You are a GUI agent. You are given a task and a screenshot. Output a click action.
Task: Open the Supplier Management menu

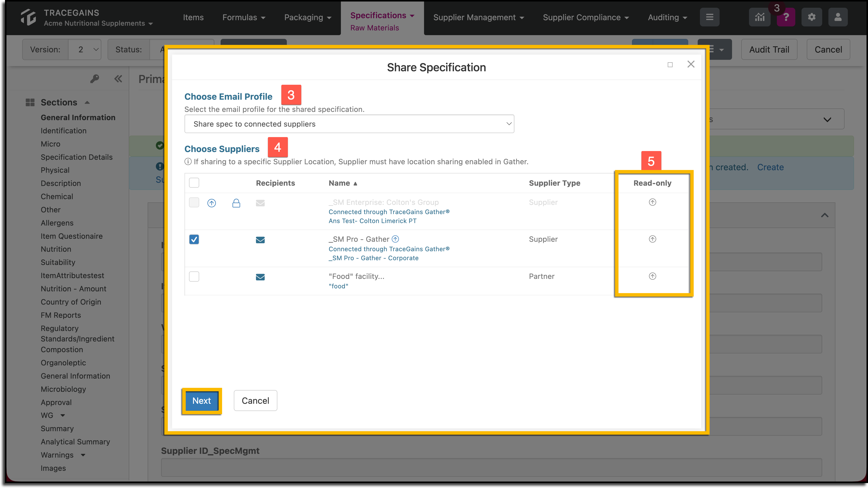pyautogui.click(x=479, y=17)
